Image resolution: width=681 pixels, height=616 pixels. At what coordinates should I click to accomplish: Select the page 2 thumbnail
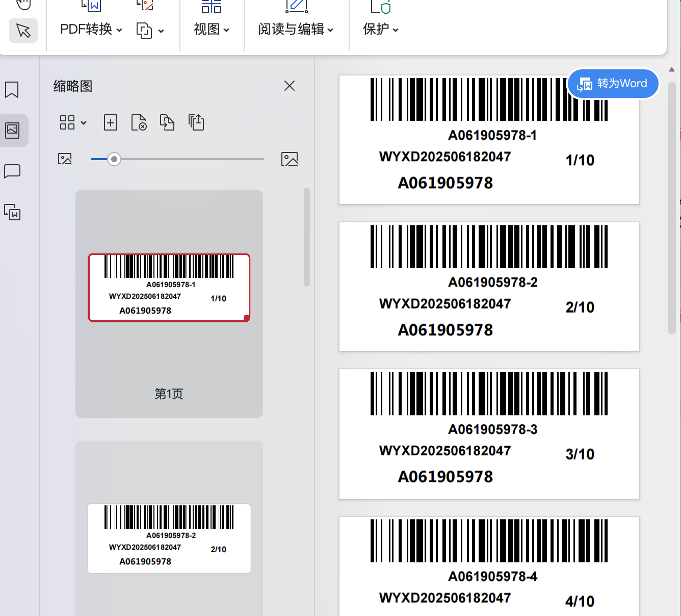click(x=169, y=538)
